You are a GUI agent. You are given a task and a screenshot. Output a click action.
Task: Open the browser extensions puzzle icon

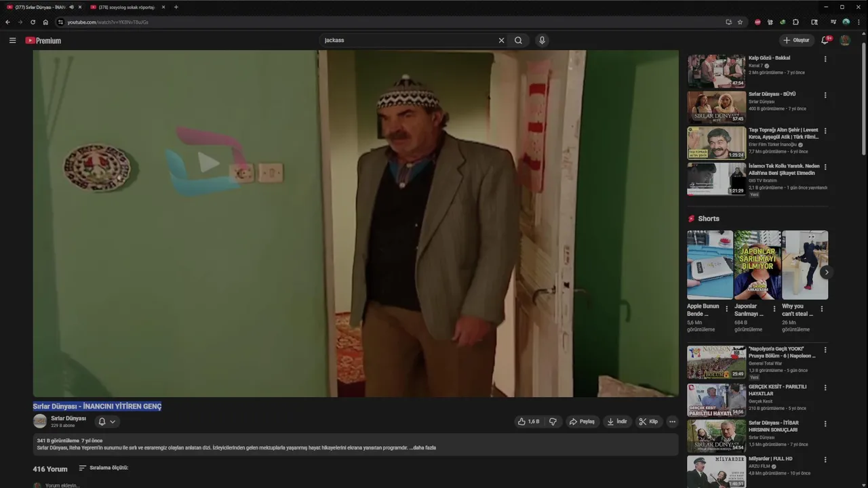795,22
